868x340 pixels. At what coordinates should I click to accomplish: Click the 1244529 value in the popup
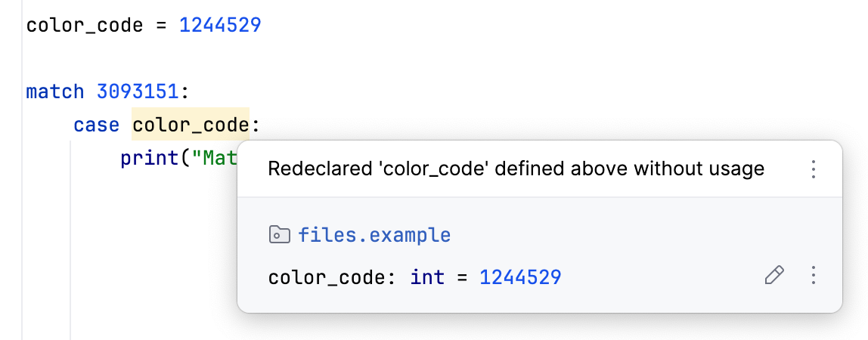[520, 277]
